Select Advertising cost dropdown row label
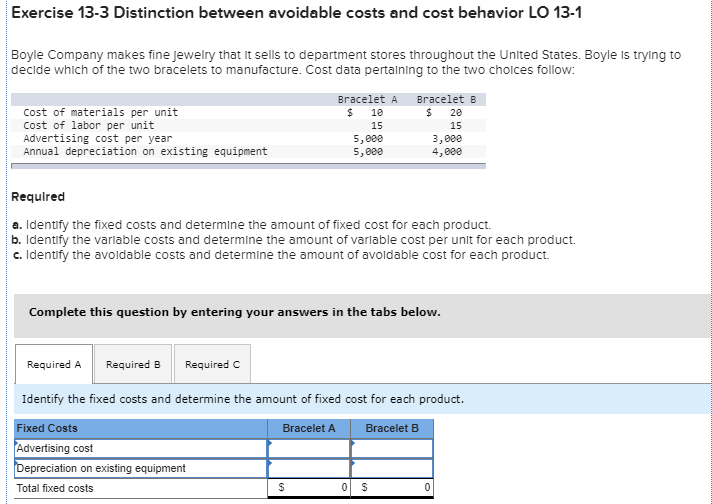Screen dimensions: 712x504 tap(141, 449)
